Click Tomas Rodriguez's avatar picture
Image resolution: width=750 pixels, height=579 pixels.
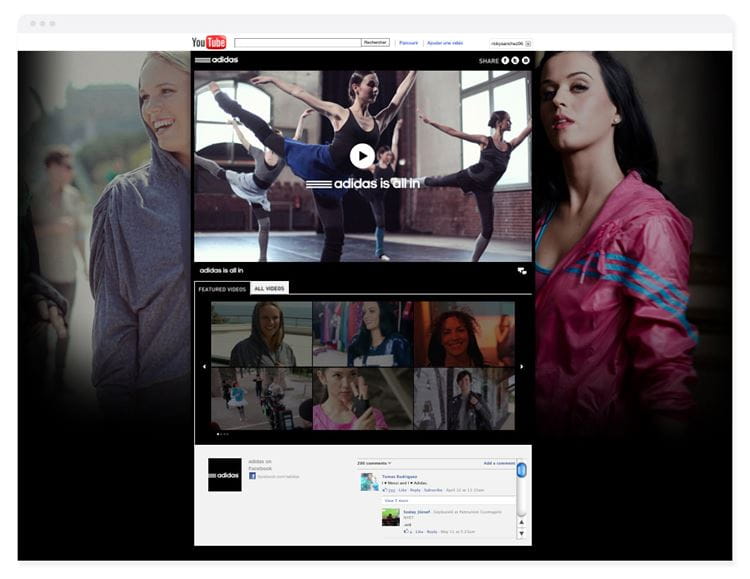369,482
